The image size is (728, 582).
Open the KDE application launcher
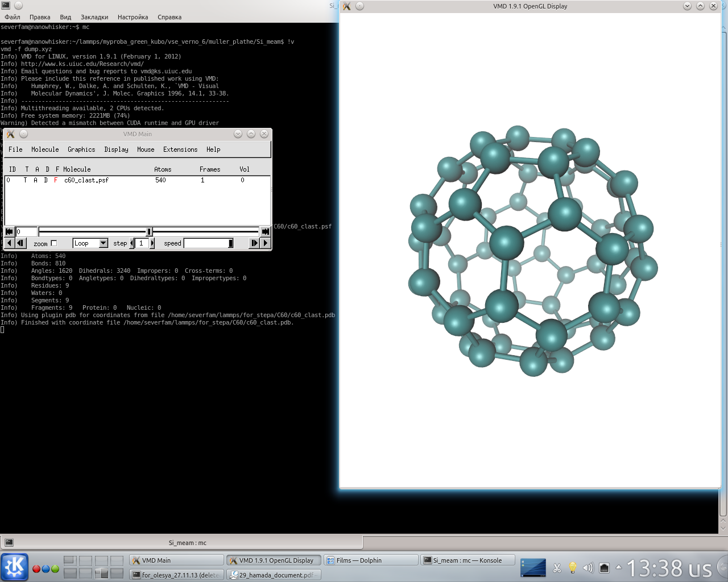pyautogui.click(x=14, y=567)
